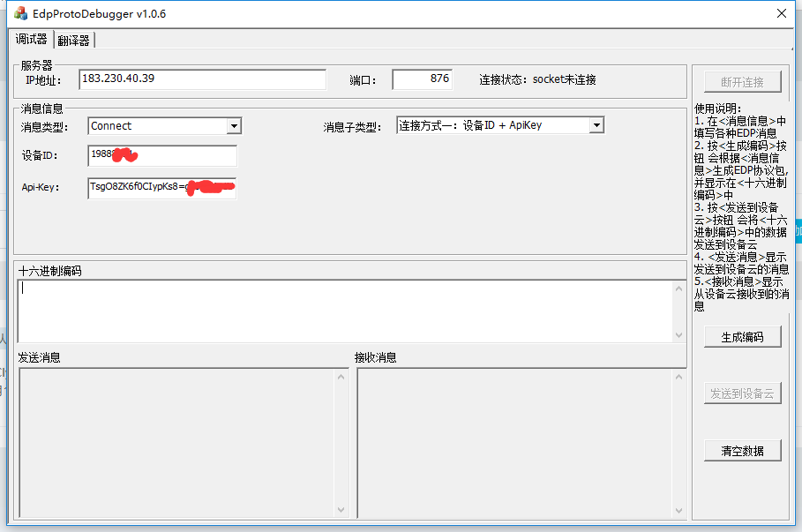This screenshot has height=532, width=802.
Task: Close the EdpProtoDebugger window
Action: pos(781,13)
